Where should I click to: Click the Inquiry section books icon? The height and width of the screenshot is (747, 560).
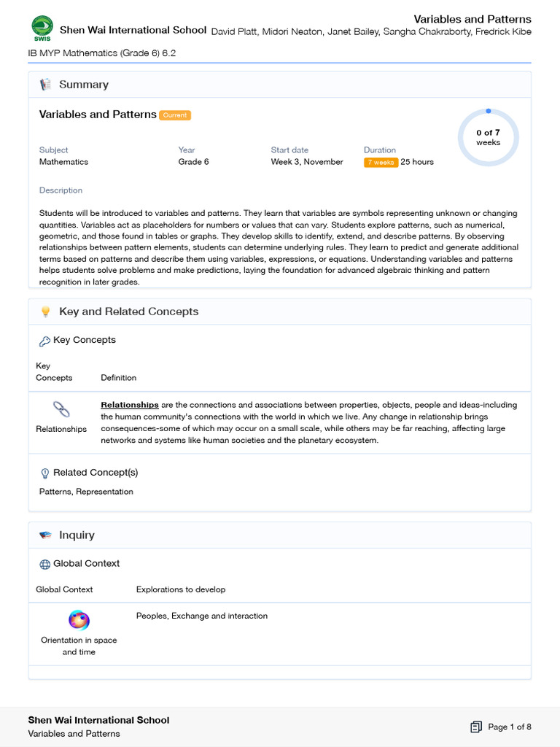tap(45, 535)
